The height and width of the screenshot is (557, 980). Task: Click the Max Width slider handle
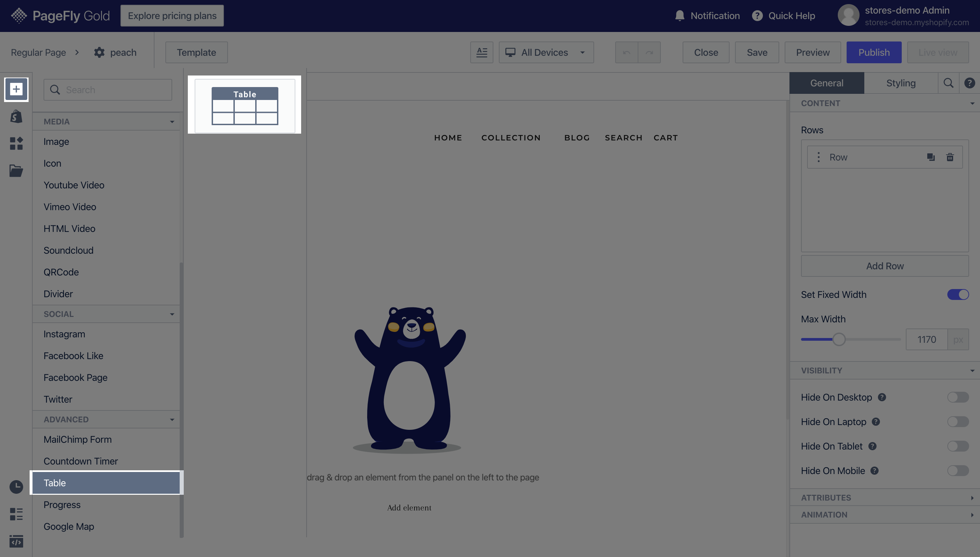coord(839,339)
